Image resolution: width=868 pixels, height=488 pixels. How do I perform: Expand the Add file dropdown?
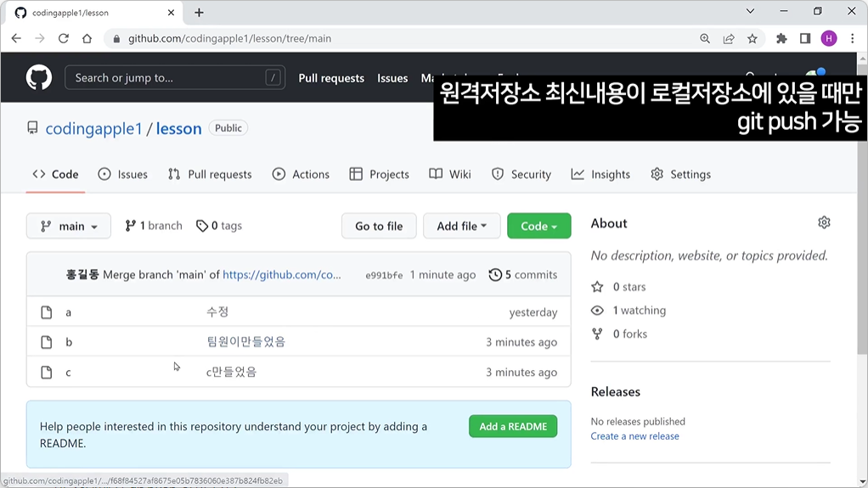(462, 226)
